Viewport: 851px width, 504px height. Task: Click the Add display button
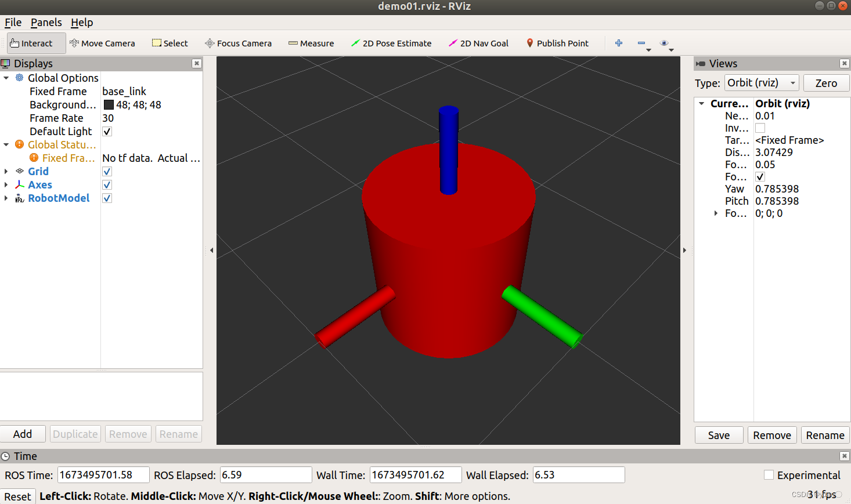click(23, 434)
